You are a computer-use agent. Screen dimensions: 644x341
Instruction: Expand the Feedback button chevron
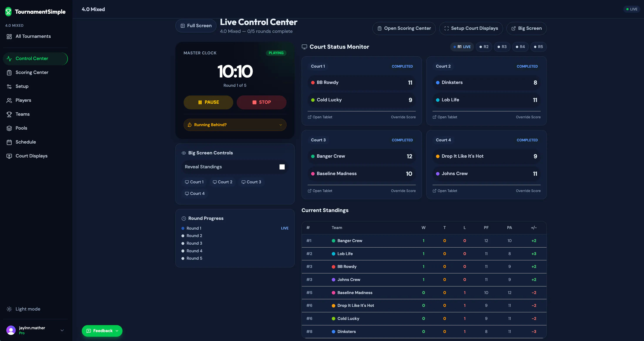click(x=117, y=331)
